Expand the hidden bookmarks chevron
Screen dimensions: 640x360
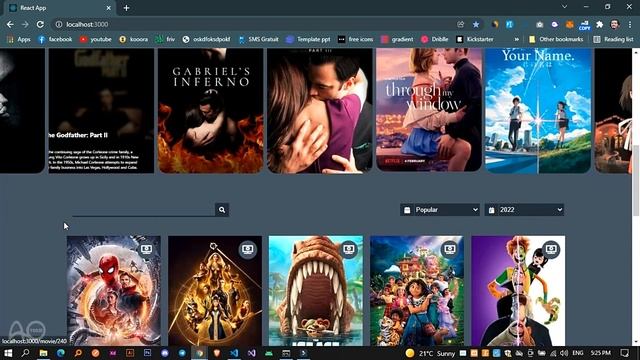(x=517, y=39)
